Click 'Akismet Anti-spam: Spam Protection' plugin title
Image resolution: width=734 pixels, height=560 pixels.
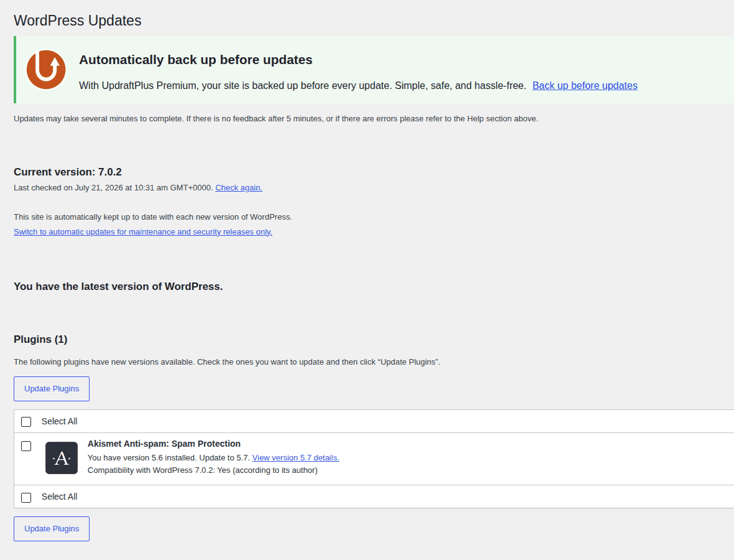pos(164,444)
